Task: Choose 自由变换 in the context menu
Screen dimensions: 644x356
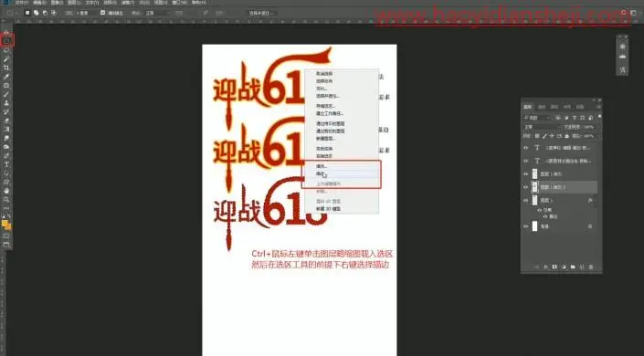Action: [324, 149]
